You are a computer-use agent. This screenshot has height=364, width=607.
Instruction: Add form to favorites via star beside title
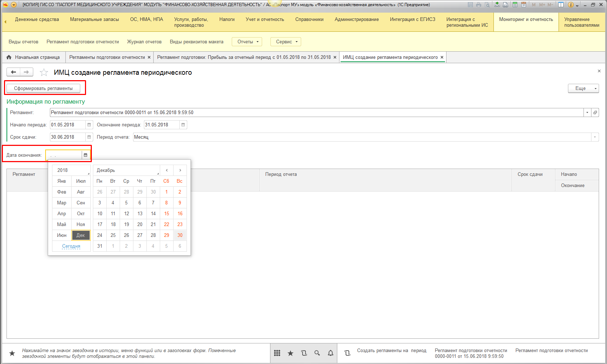coord(44,73)
